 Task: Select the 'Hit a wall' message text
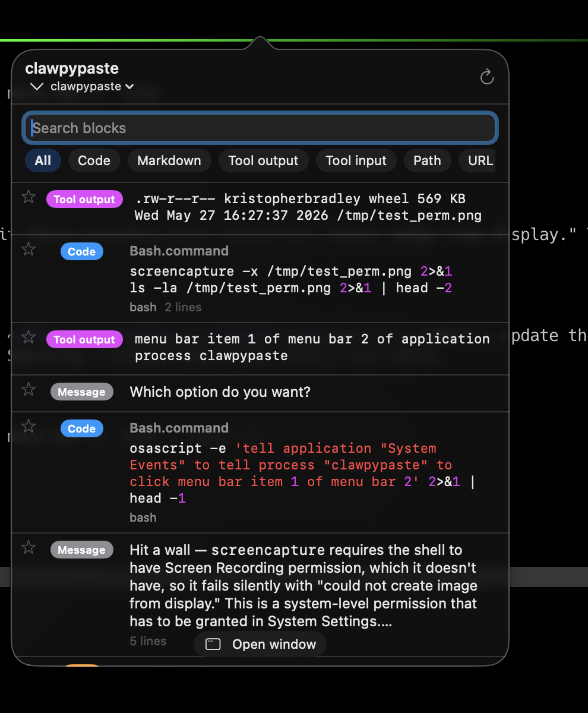(304, 586)
